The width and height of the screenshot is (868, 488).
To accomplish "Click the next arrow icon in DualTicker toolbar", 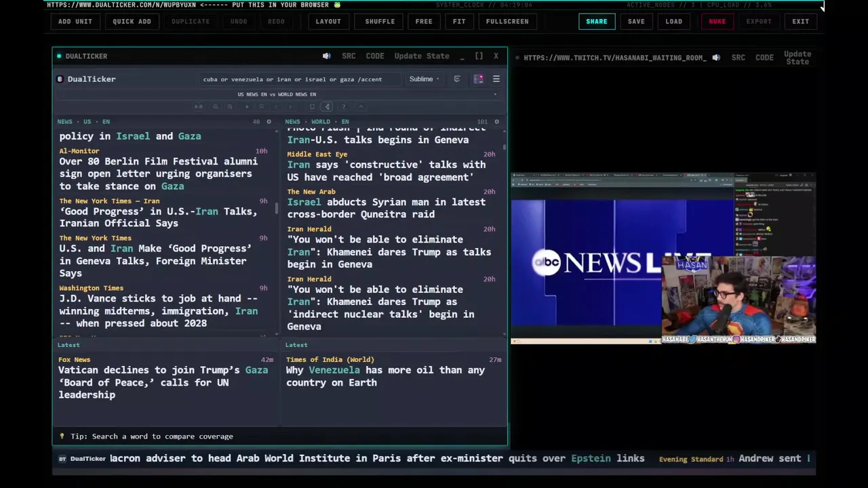I will pyautogui.click(x=290, y=106).
